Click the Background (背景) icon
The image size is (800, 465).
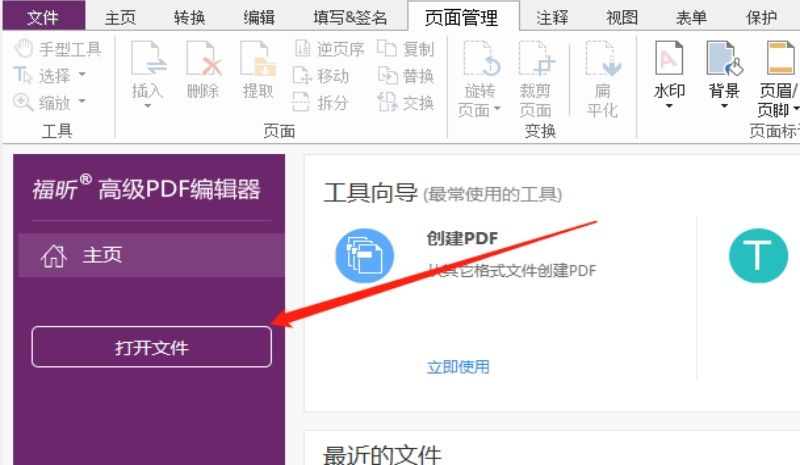pyautogui.click(x=724, y=59)
